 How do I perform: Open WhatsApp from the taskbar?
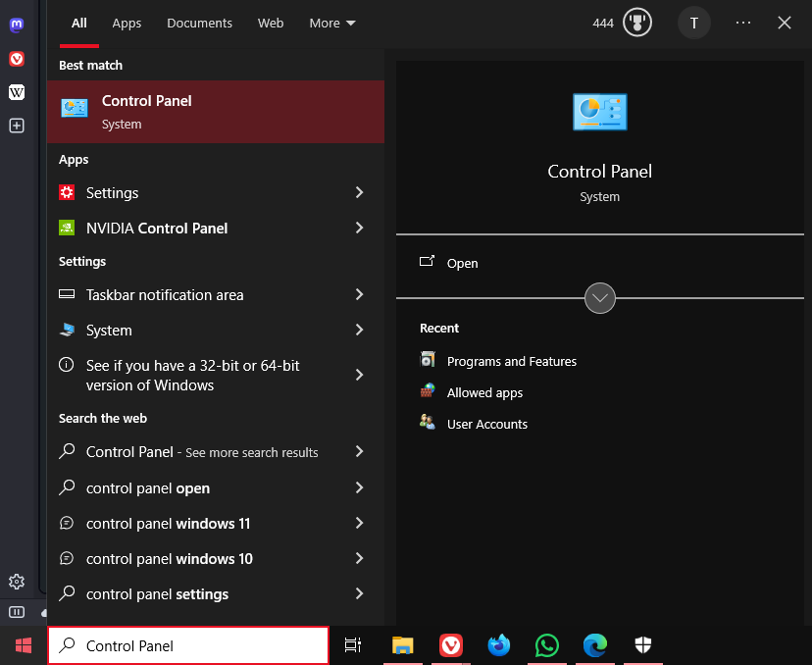[546, 645]
